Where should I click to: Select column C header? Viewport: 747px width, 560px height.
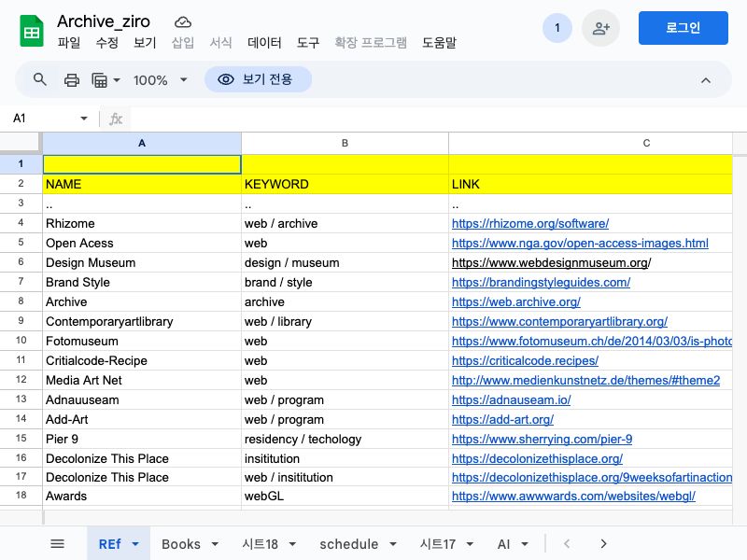[x=590, y=143]
